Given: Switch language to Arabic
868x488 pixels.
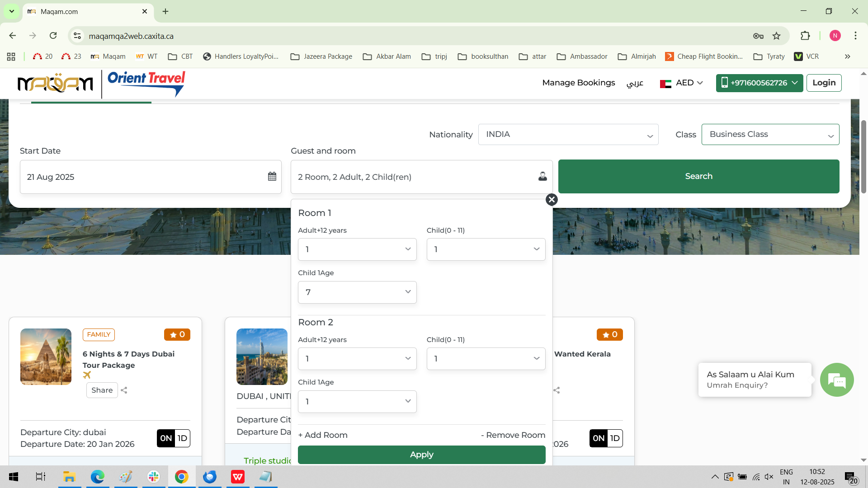Looking at the screenshot, I should 635,83.
